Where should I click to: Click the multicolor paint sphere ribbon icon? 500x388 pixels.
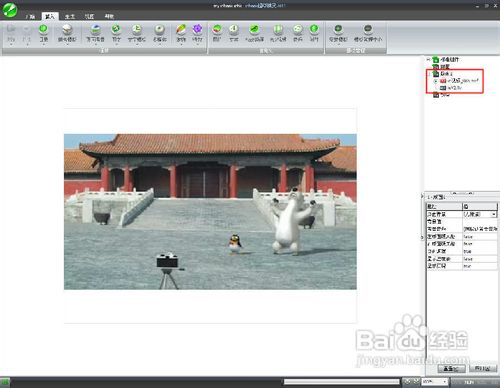(x=181, y=29)
